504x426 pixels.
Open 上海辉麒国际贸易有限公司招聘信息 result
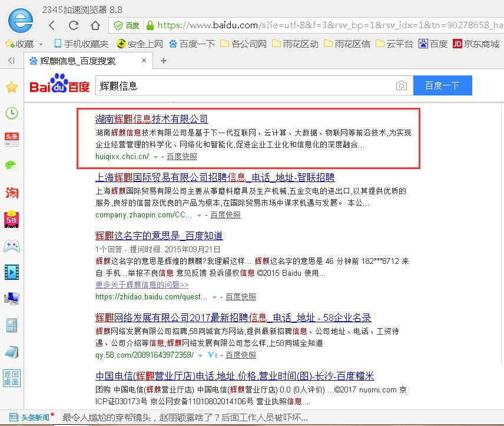(215, 177)
